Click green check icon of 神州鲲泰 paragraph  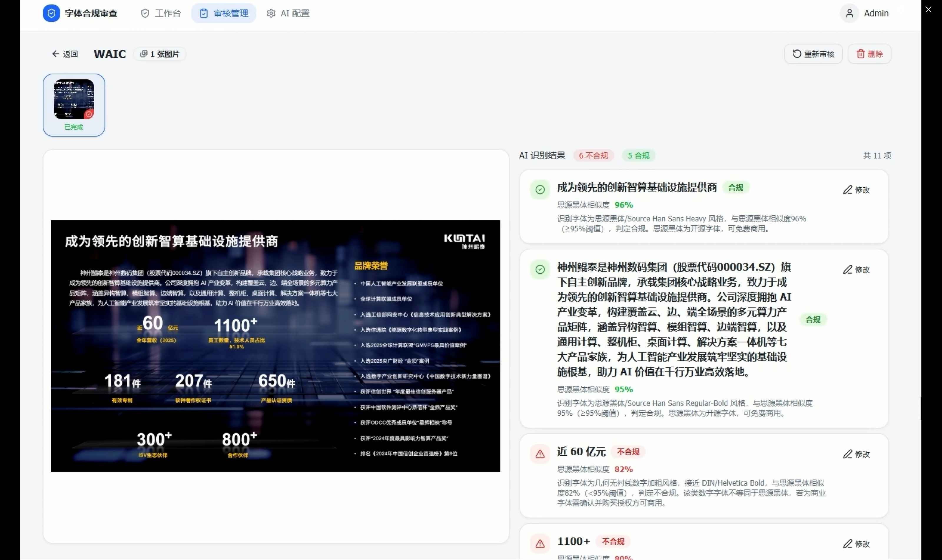click(540, 269)
